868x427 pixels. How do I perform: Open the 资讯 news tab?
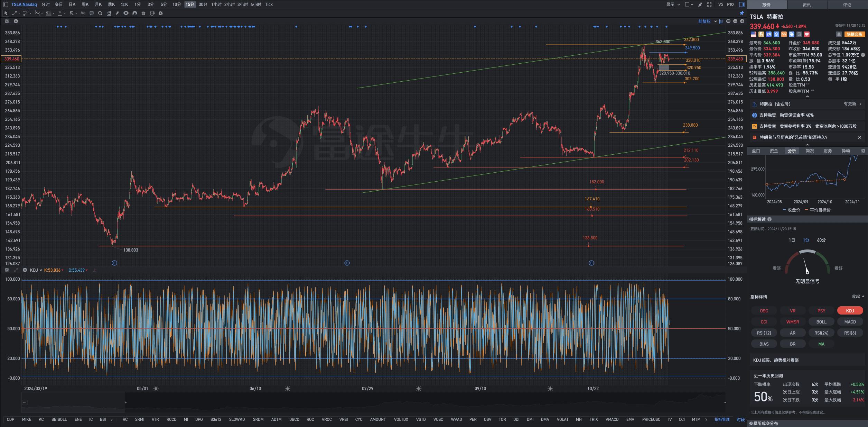(807, 4)
